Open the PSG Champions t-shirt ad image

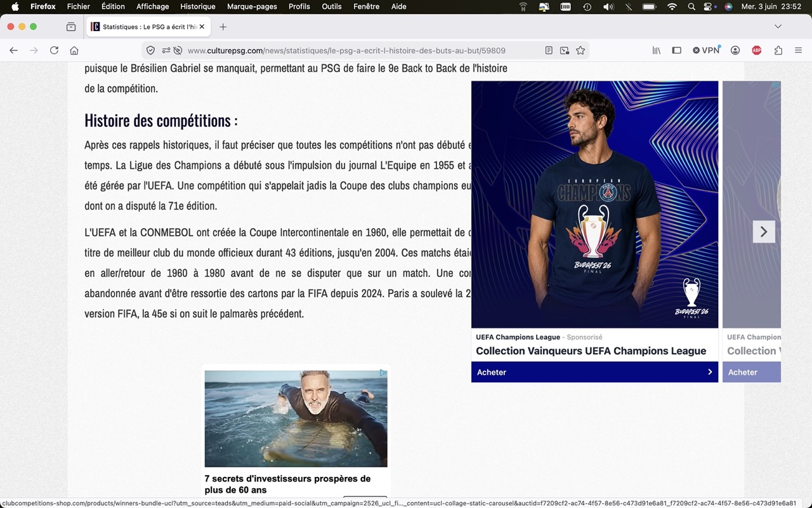[594, 204]
